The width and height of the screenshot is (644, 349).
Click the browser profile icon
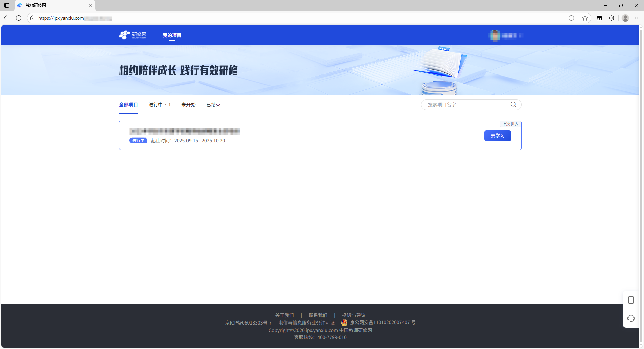point(625,18)
